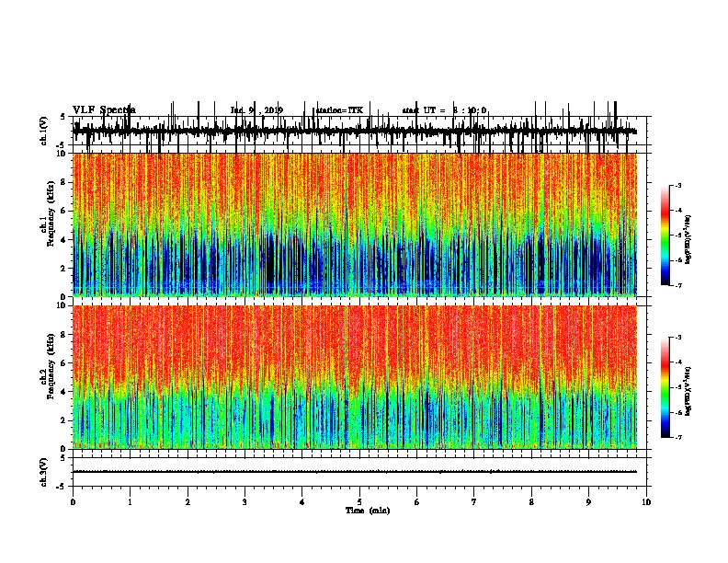Select the ch.1 waveform panel at top
Image resolution: width=728 pixels, height=563 pixels.
(359, 131)
